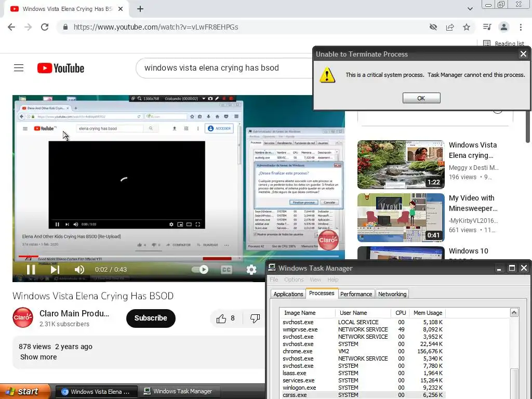Open the Windows 10 suggested video title
This screenshot has width=532, height=399.
tap(469, 251)
